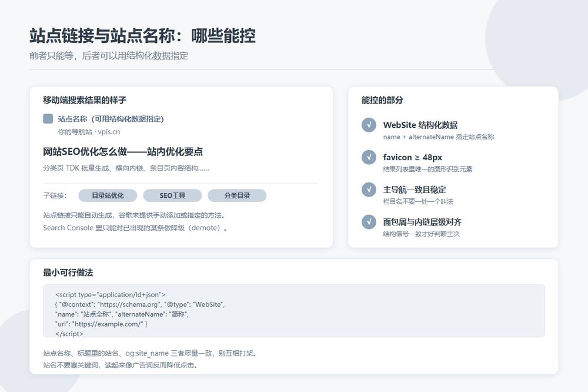This screenshot has height=392, width=588.
Task: Click the slide title 站点链接与站点名称：哪些能控
Action: 142,36
